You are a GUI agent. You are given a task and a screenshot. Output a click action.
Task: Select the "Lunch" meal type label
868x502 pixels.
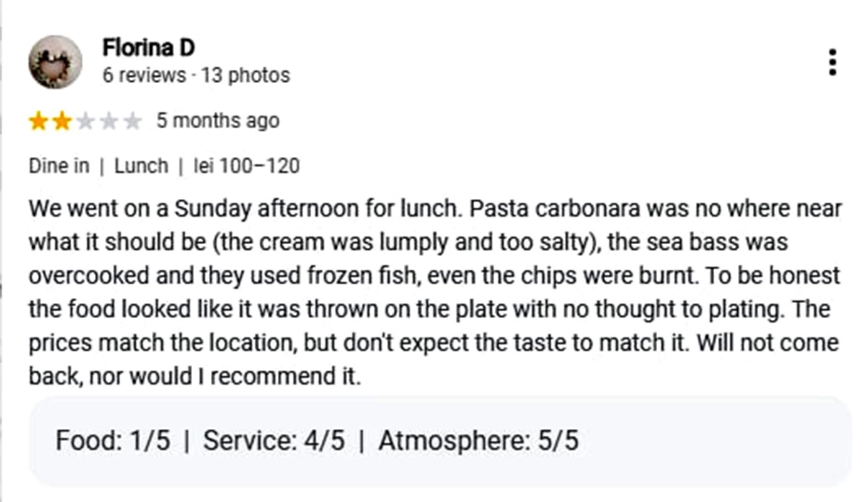(x=141, y=166)
